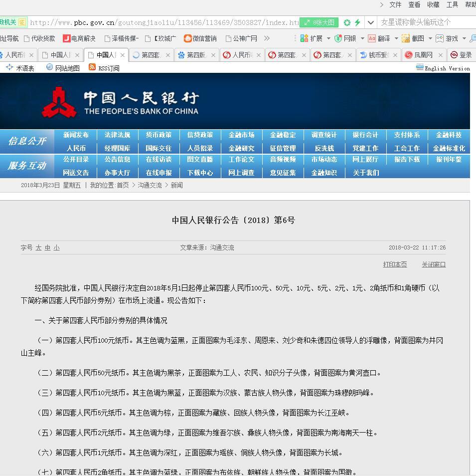The image size is (476, 476).
Task: Open the 扩展 extensions grid icon
Action: coord(304,38)
